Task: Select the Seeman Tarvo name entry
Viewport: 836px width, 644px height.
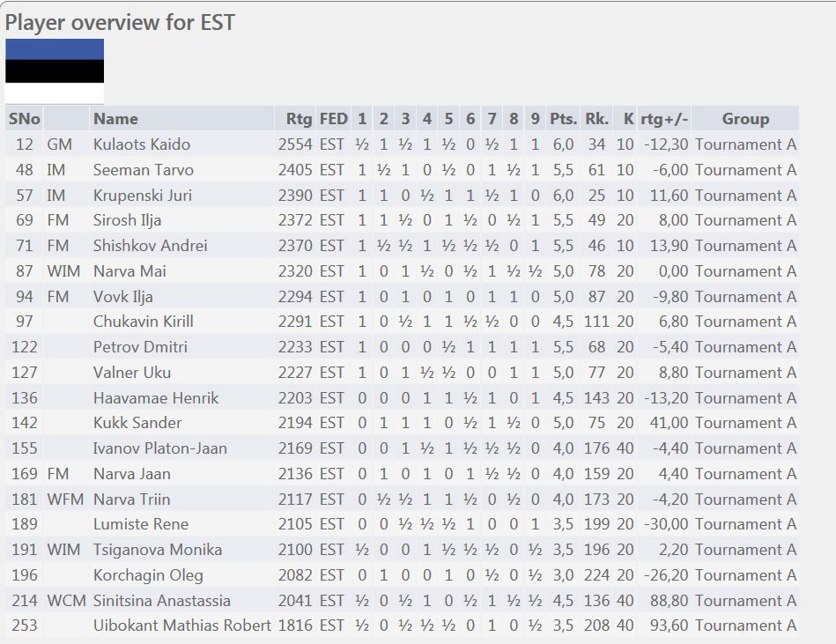Action: pos(143,170)
